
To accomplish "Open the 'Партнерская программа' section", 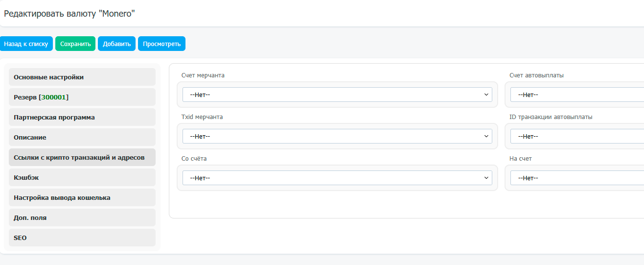I will [x=82, y=117].
